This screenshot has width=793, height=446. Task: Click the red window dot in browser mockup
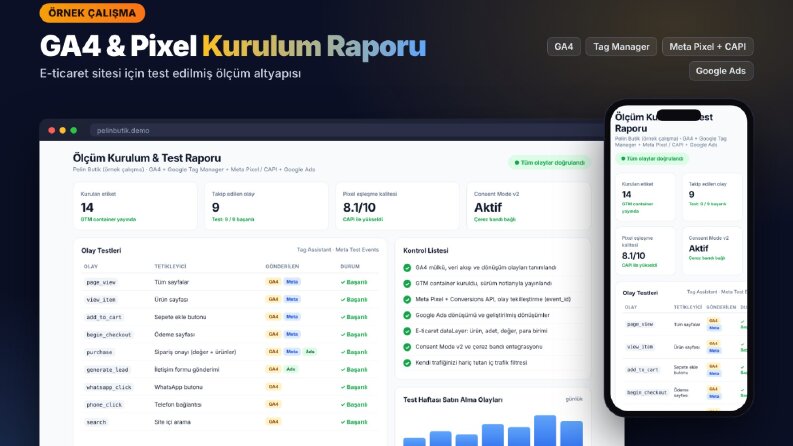click(52, 130)
